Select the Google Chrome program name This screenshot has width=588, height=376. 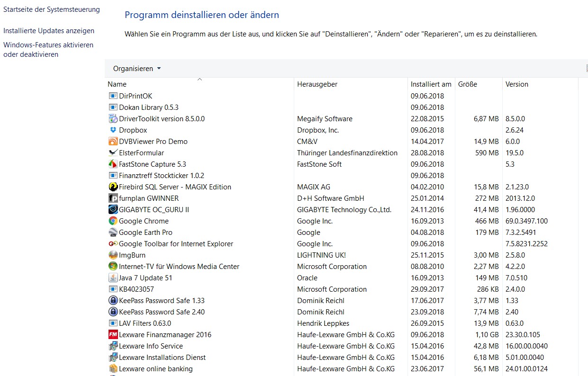(144, 221)
